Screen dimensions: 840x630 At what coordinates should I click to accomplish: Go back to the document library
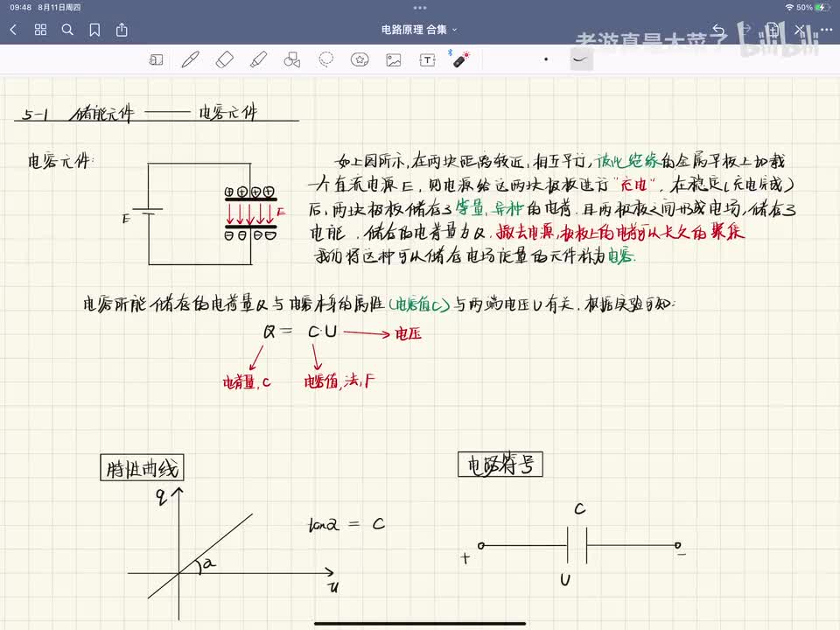14,30
